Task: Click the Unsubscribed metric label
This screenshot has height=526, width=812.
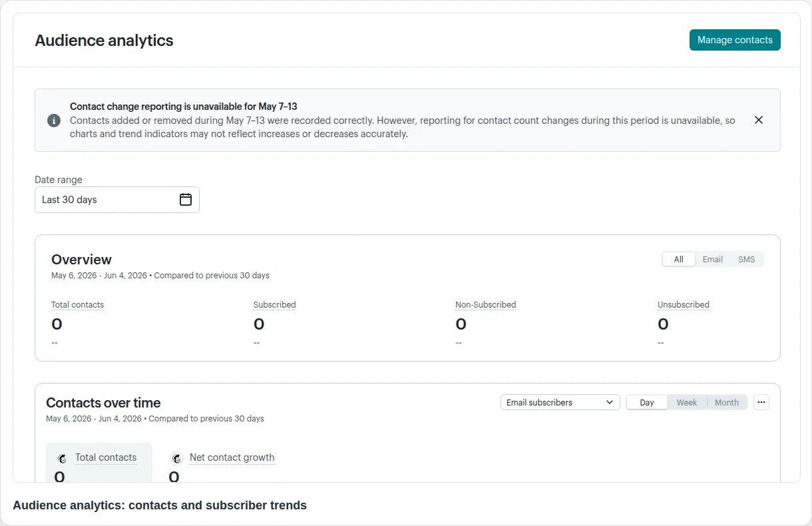Action: [684, 305]
